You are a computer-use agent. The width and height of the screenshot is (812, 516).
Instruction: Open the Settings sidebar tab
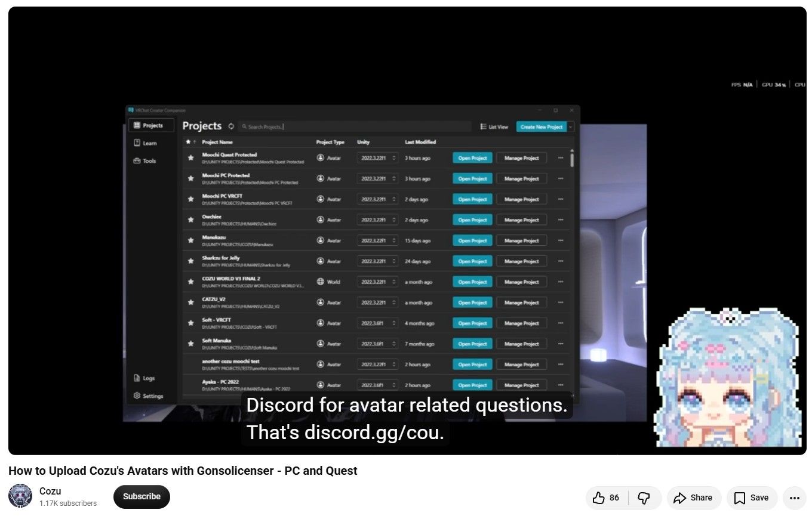pos(149,396)
